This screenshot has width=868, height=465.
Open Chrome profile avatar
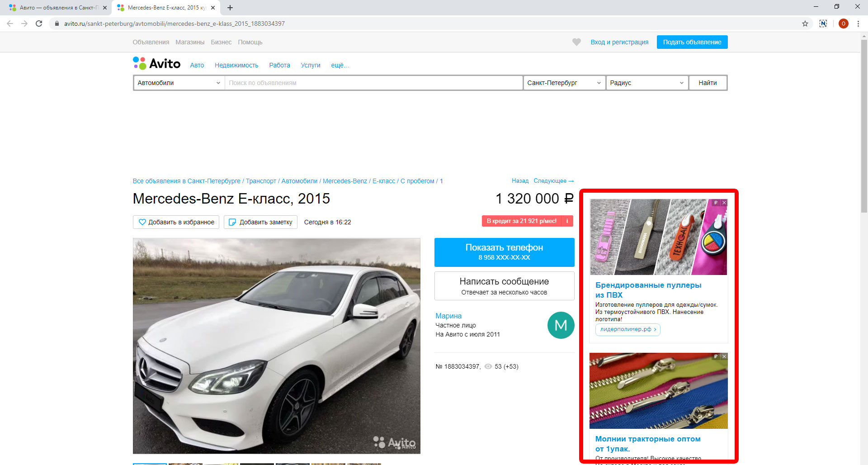coord(843,24)
